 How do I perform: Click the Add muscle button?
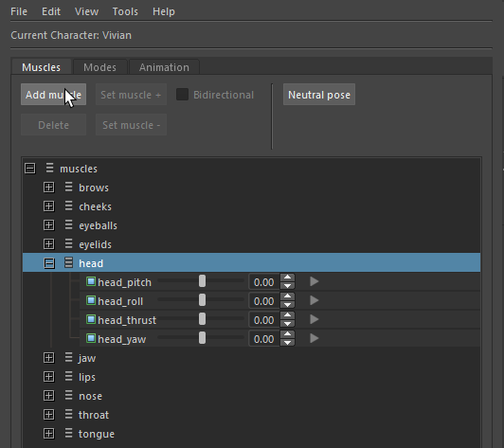pyautogui.click(x=53, y=95)
